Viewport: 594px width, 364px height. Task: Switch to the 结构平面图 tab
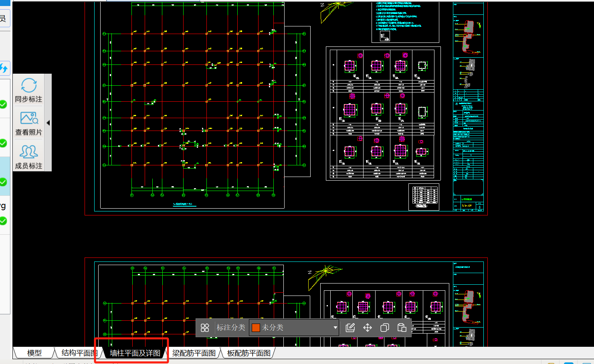tap(79, 353)
